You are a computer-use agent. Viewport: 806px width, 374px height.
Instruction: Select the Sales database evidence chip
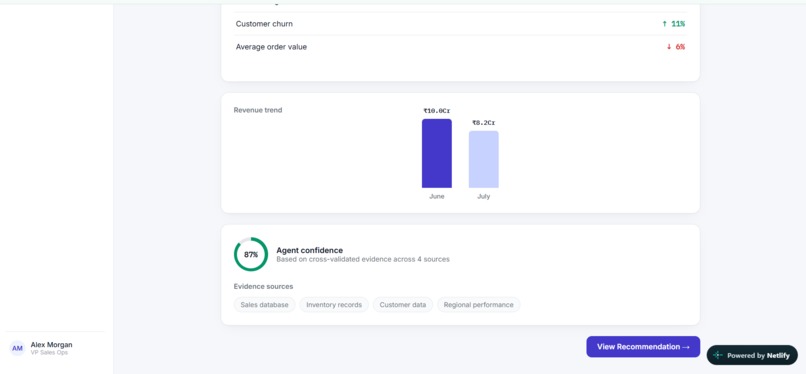click(x=264, y=305)
